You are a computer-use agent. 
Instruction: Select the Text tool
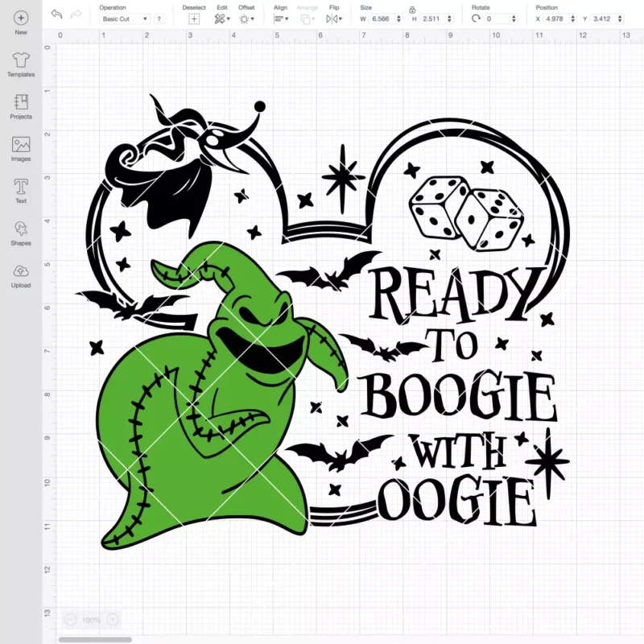tap(21, 191)
